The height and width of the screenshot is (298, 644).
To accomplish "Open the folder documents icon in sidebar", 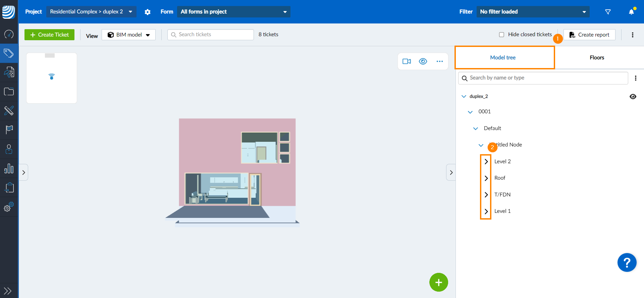I will point(9,92).
